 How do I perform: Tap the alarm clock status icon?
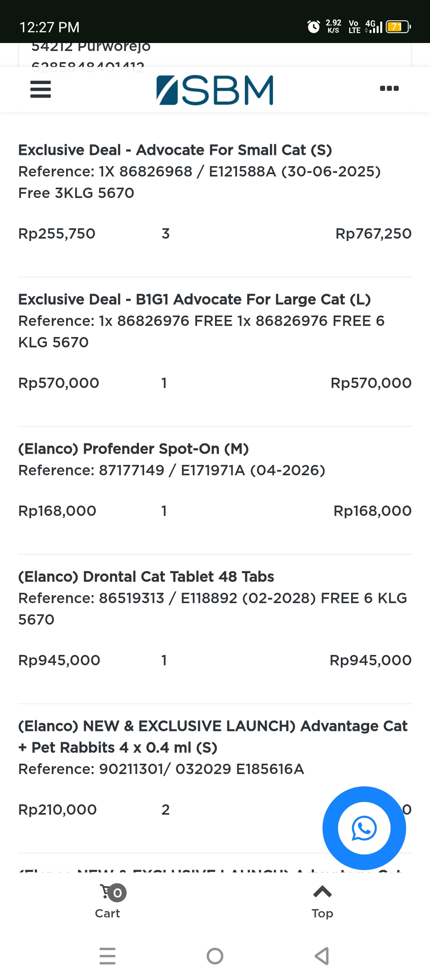pos(314,27)
